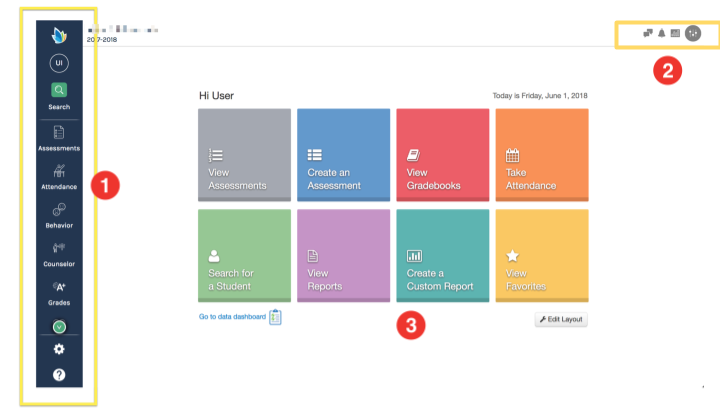Select the Search for a Student tile
720x418 pixels.
[x=243, y=255]
